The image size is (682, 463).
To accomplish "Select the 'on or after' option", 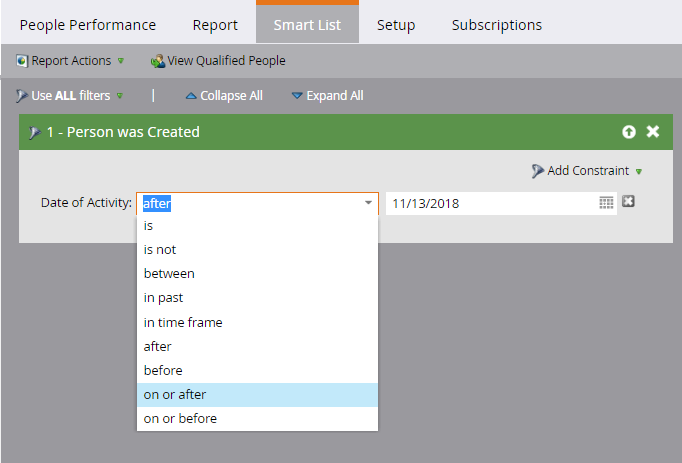I will (x=257, y=395).
